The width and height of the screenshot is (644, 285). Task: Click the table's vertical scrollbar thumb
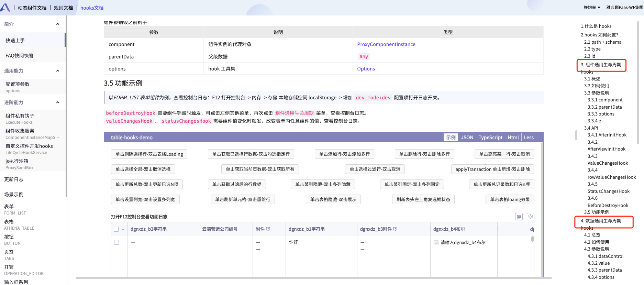click(533, 239)
